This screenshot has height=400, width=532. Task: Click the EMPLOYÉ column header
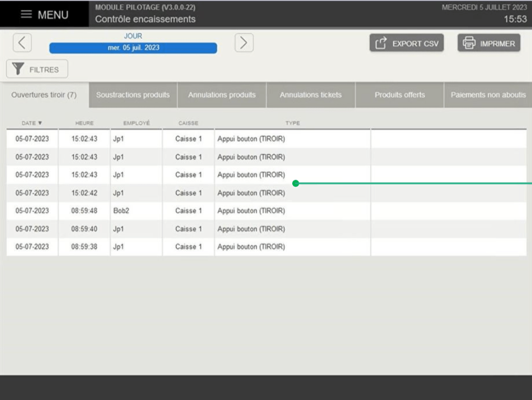[x=136, y=123]
